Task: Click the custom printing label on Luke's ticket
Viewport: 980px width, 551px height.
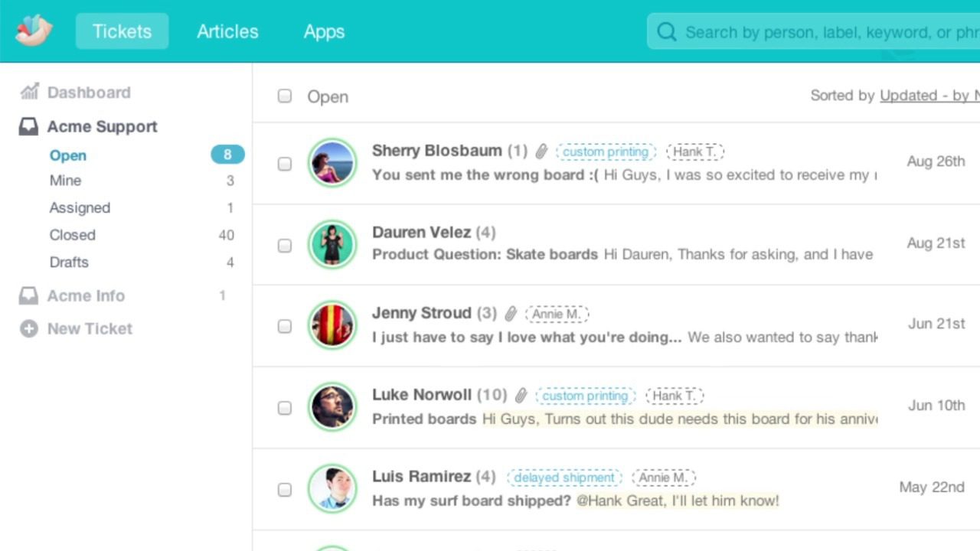Action: pos(586,396)
